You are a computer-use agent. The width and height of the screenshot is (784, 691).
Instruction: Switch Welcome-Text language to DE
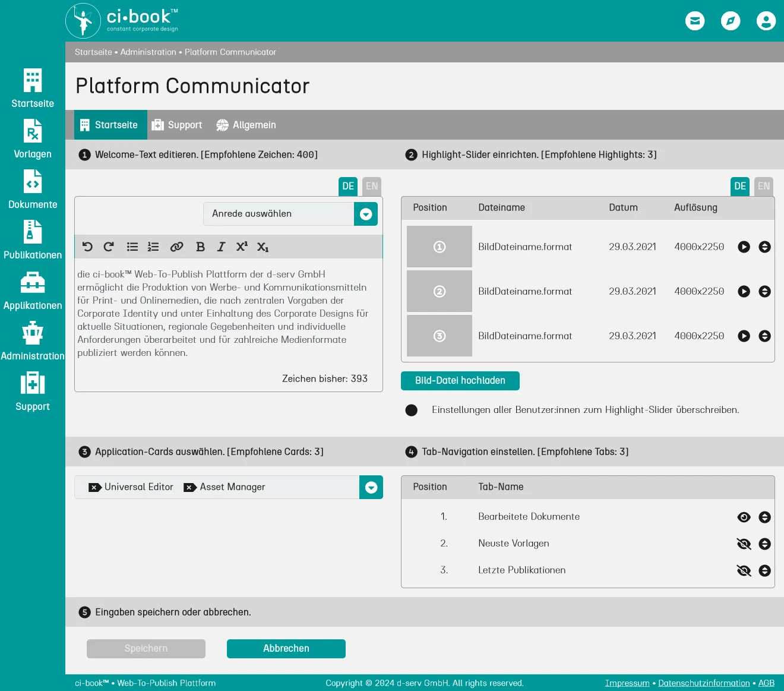[x=348, y=186]
